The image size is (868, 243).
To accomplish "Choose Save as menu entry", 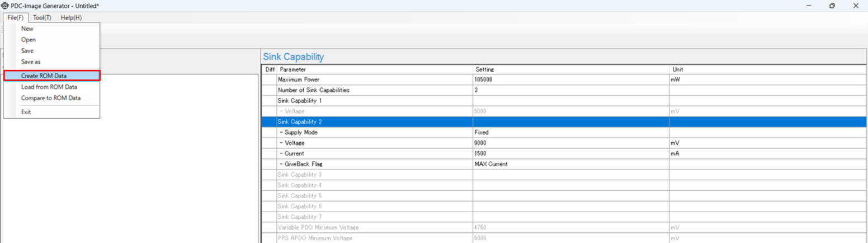I will tap(31, 62).
